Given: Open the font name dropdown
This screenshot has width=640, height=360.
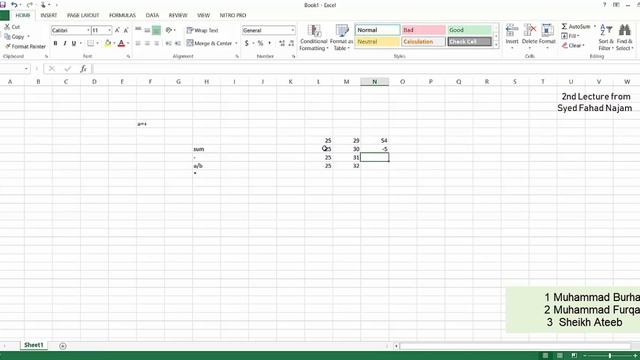Looking at the screenshot, I should tap(88, 30).
